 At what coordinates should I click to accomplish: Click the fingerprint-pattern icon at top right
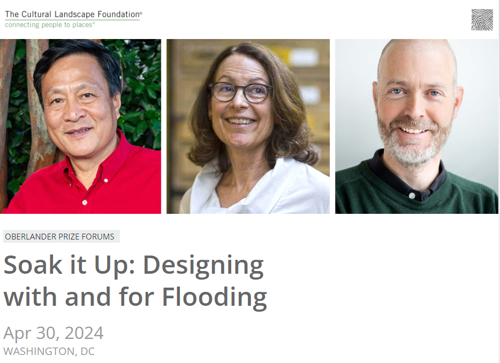pos(482,20)
